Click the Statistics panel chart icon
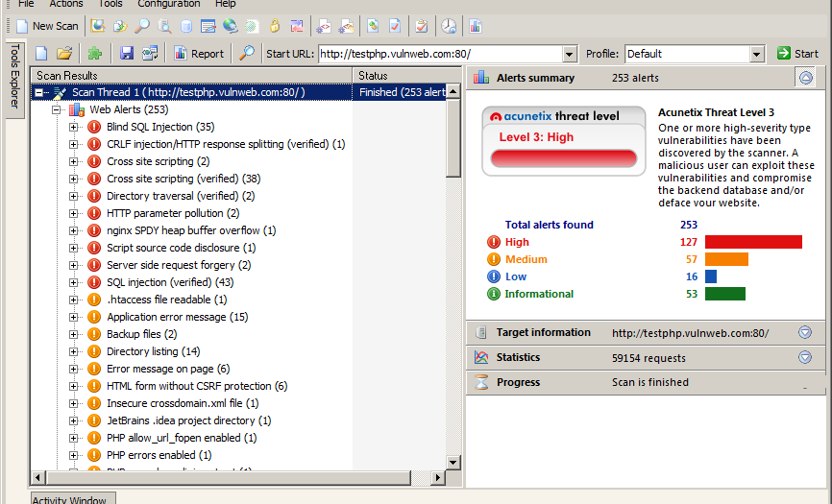Screen dimensions: 832x504 click(x=481, y=357)
